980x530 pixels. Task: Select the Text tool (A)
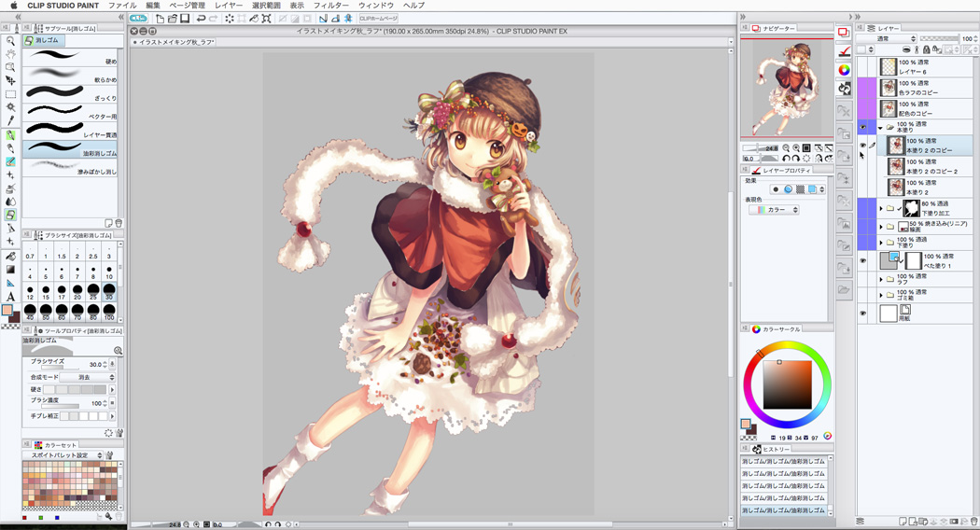(10, 296)
